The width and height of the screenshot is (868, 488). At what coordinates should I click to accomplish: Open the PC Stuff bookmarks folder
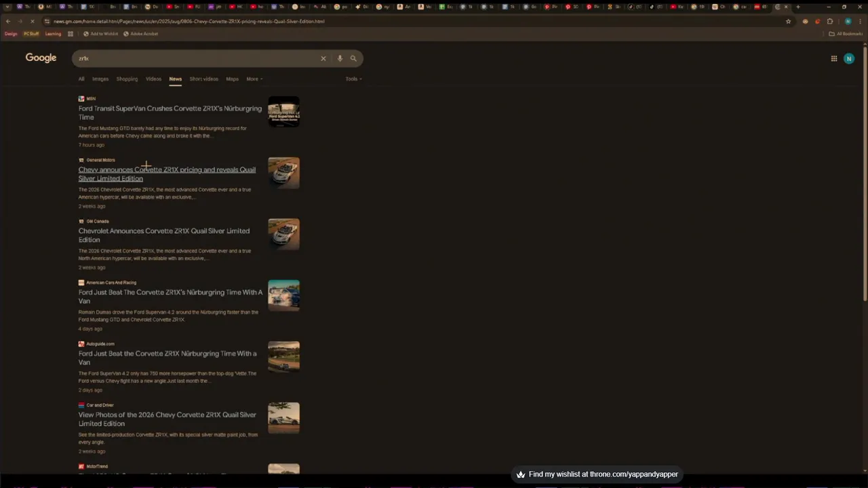tap(31, 34)
